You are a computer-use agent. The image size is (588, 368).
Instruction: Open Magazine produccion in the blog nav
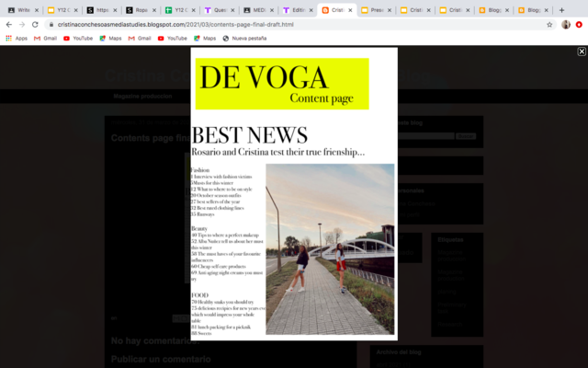click(142, 96)
